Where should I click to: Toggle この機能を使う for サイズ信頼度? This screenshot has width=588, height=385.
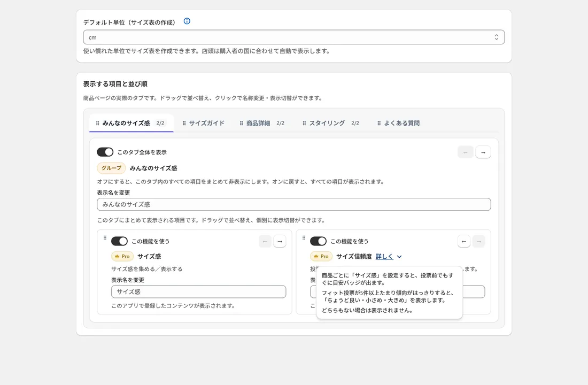coord(318,241)
